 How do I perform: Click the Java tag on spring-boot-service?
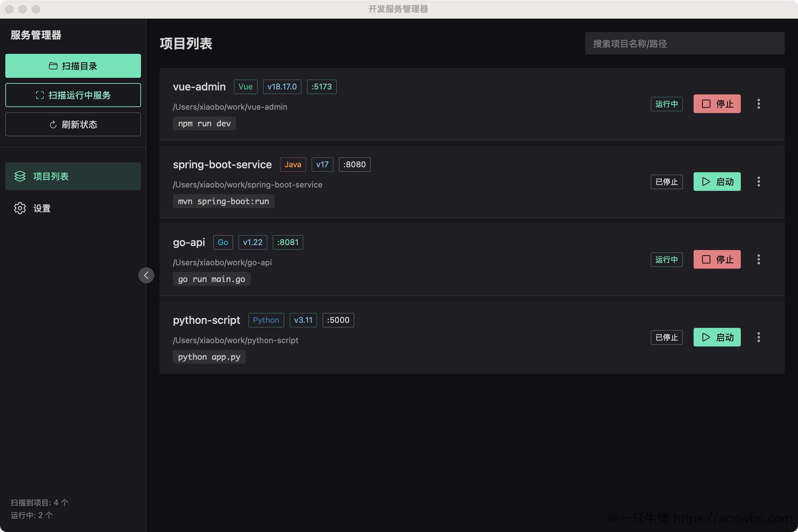point(293,165)
